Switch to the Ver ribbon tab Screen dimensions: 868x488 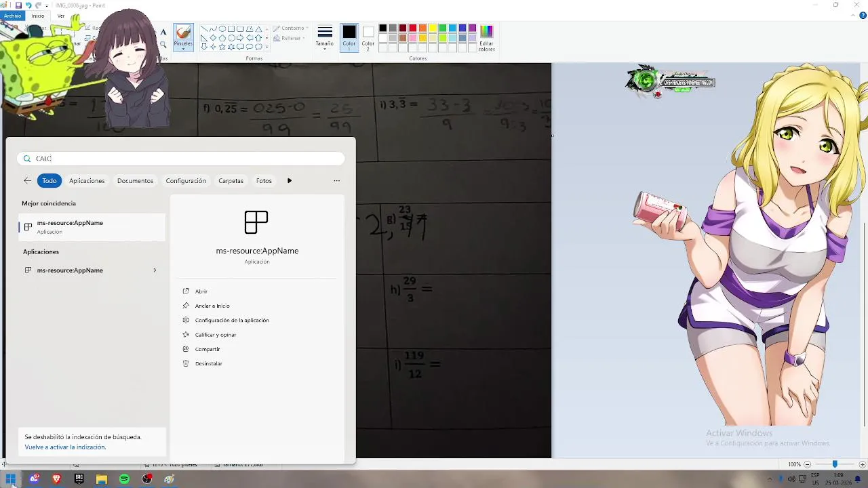coord(61,16)
